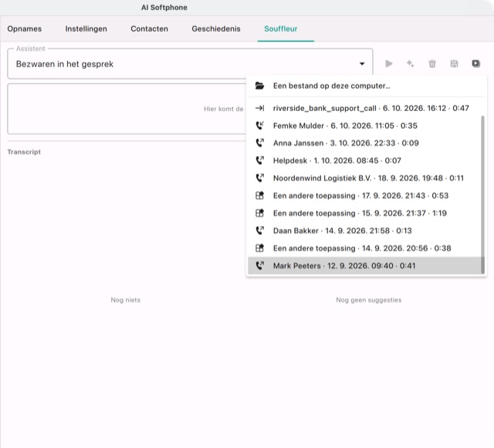This screenshot has width=494, height=448.
Task: Click the Bezwaren in het gesprek combo box
Action: (x=191, y=64)
